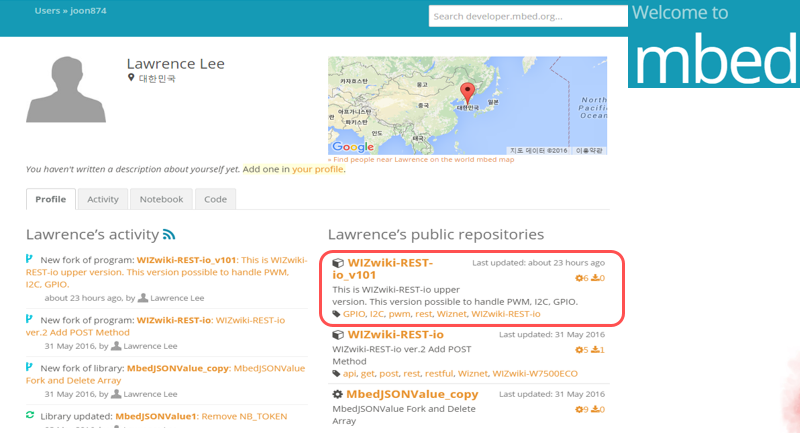Open WIZwiki-REST-io_v101 repository title link

coord(383,269)
